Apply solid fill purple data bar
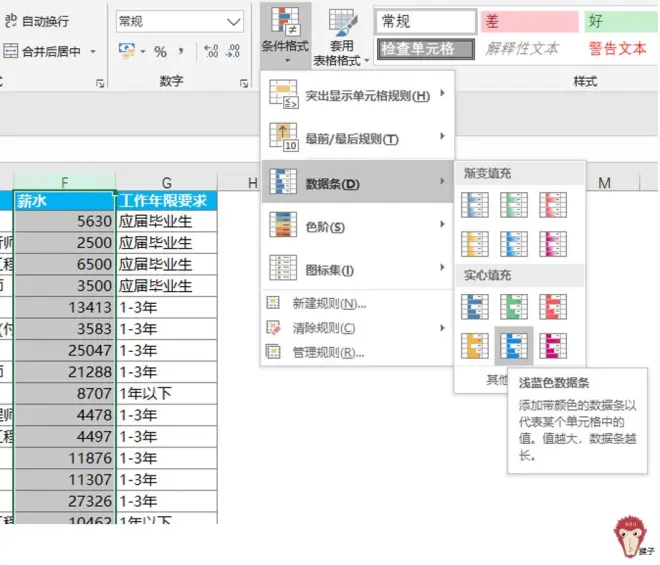Image resolution: width=660 pixels, height=565 pixels. (x=553, y=346)
